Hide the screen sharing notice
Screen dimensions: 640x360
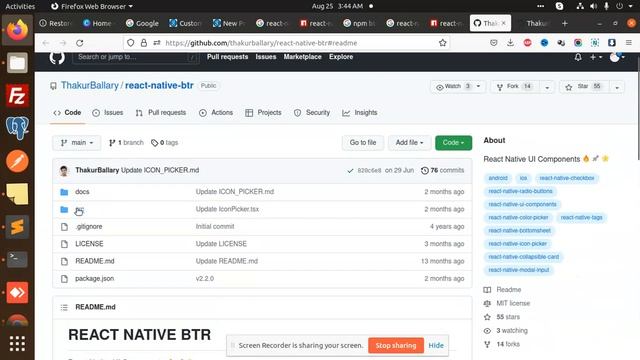[436, 345]
